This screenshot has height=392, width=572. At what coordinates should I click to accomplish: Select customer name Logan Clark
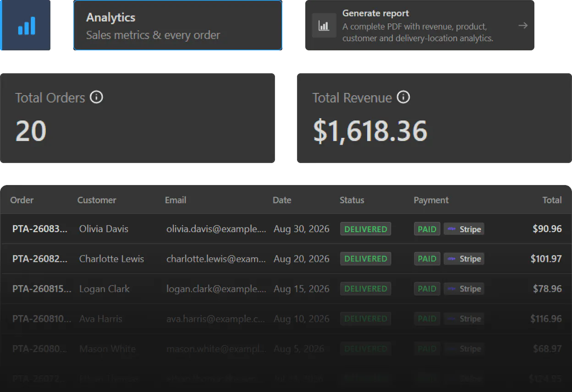(x=104, y=289)
